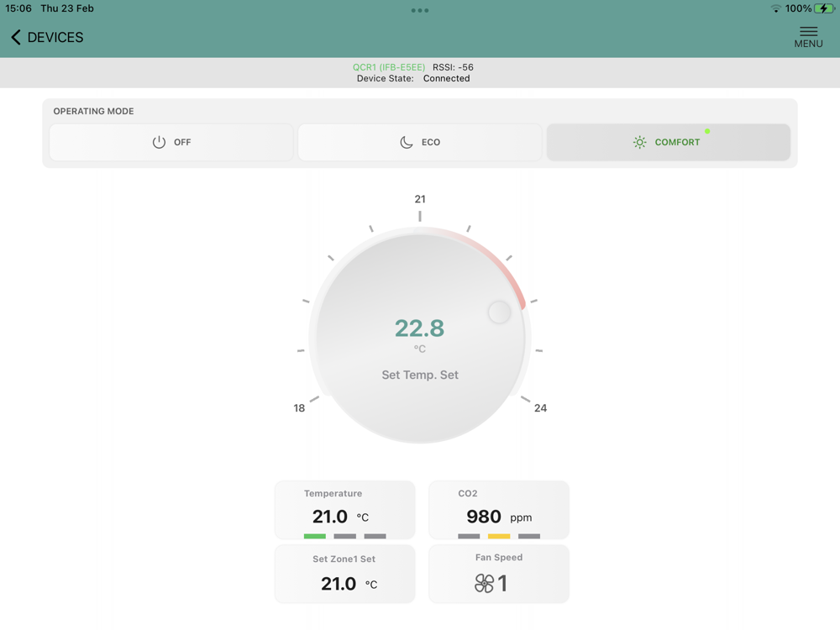Open the hamburger MENU icon

[808, 37]
